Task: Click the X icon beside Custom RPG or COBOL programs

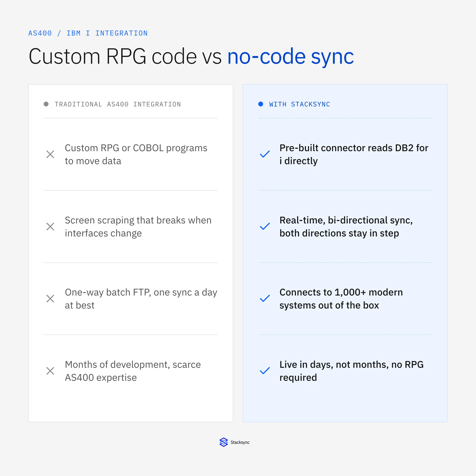Action: tap(50, 154)
